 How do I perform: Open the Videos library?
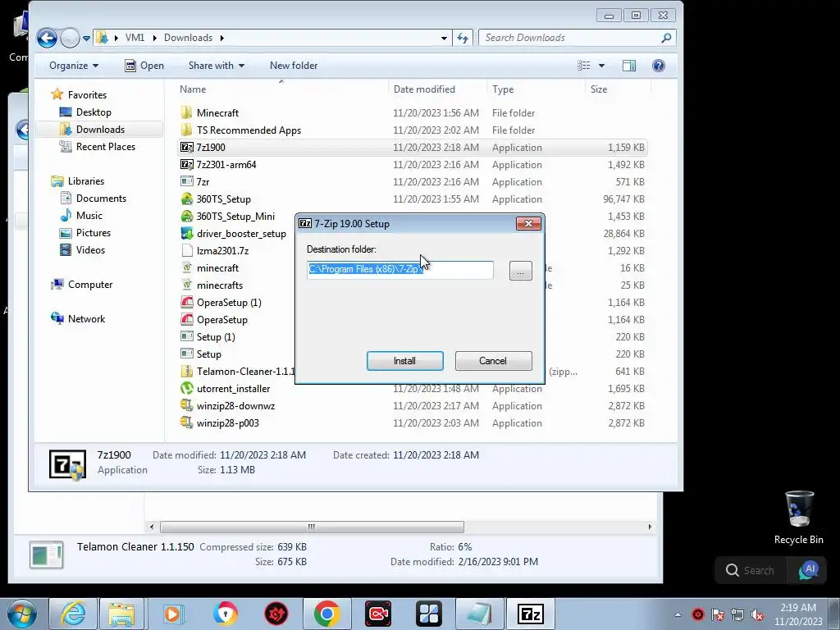(90, 249)
